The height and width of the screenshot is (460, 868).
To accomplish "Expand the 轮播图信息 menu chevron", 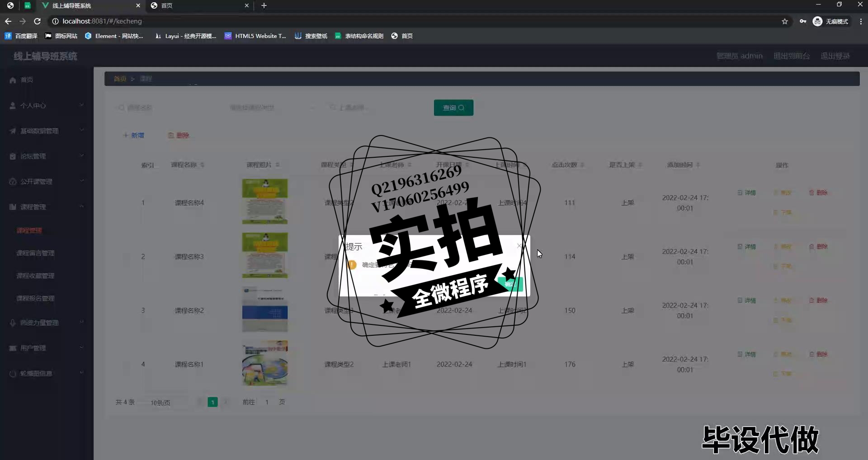I will tap(82, 373).
